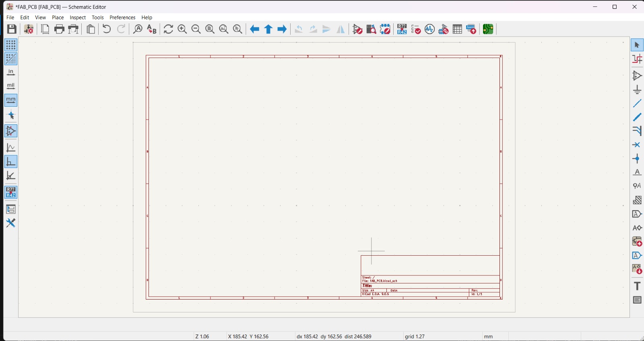Select the Place Symbol tool in the right toolbar
The image size is (644, 341).
point(637,75)
